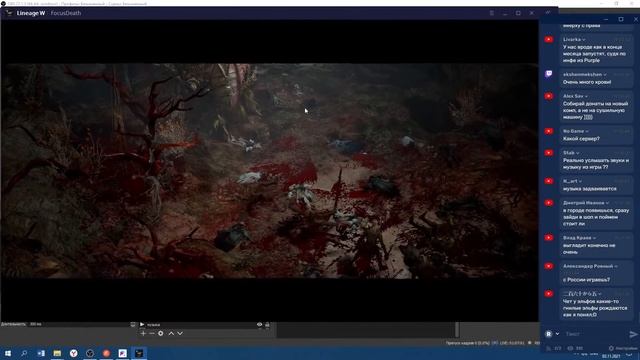This screenshot has width=640, height=360.
Task: Click the YouTube icon beside Какой сервер? message
Action: pos(549,131)
